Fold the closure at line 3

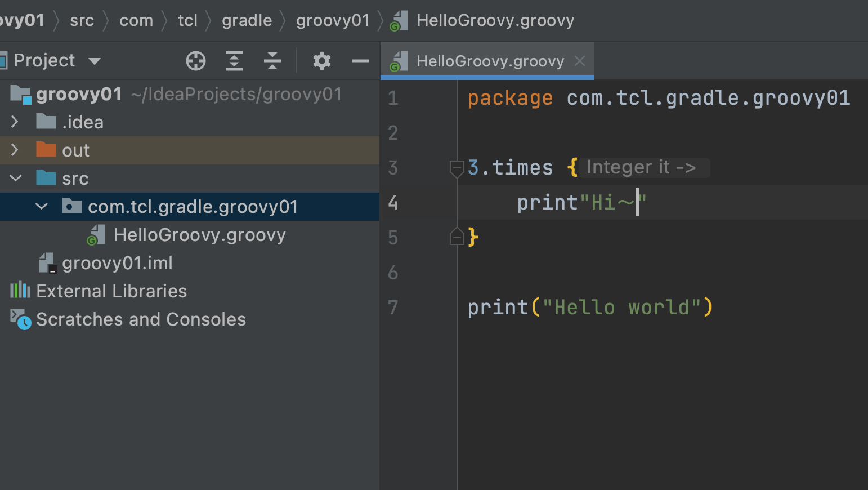[457, 168]
